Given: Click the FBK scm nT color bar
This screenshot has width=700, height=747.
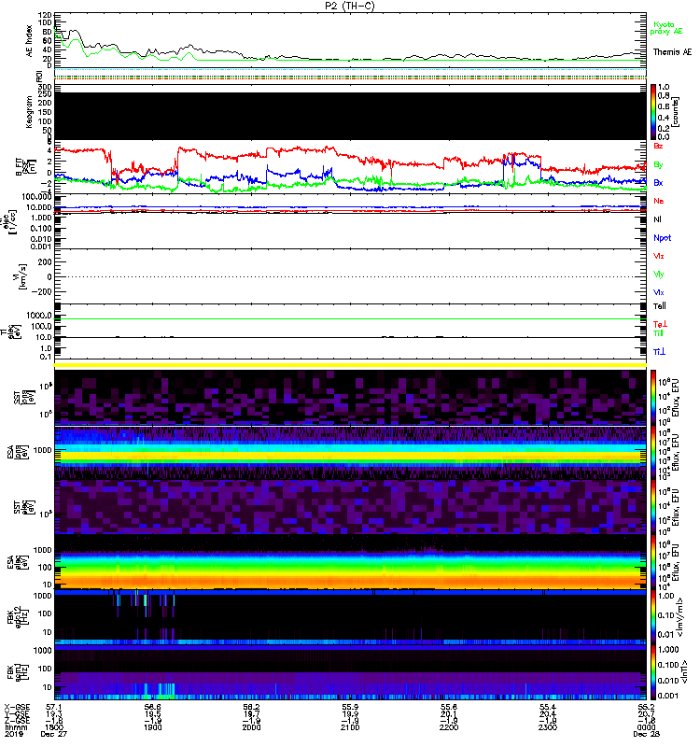Looking at the screenshot, I should tap(652, 672).
